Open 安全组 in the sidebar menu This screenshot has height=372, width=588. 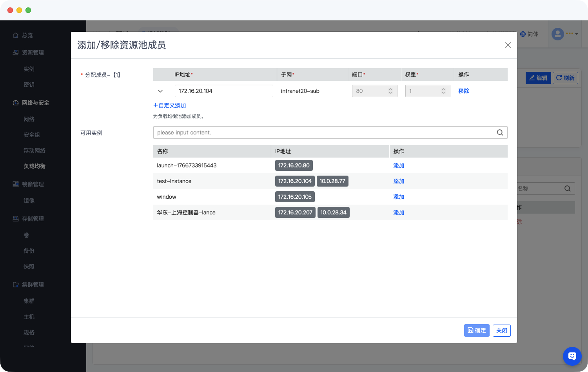(32, 135)
